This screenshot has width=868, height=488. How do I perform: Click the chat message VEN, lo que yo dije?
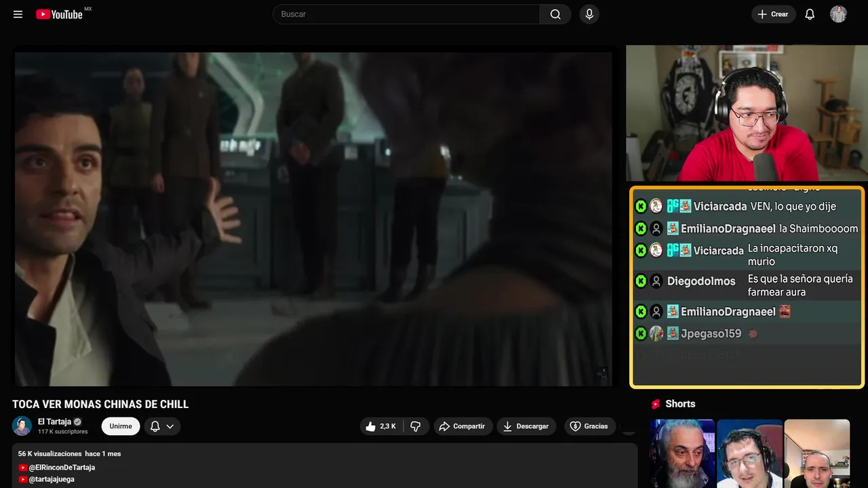[793, 207]
